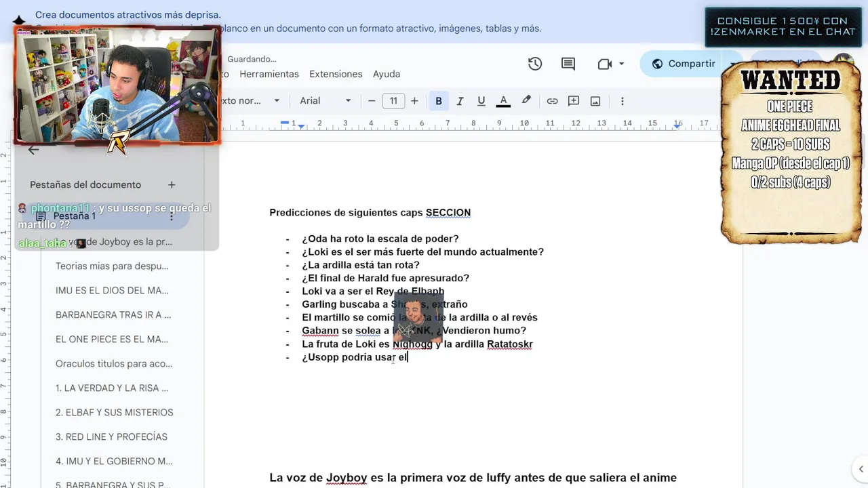Go to 1. LA VERDAD Y LA RISA heading
This screenshot has width=868, height=488.
112,388
